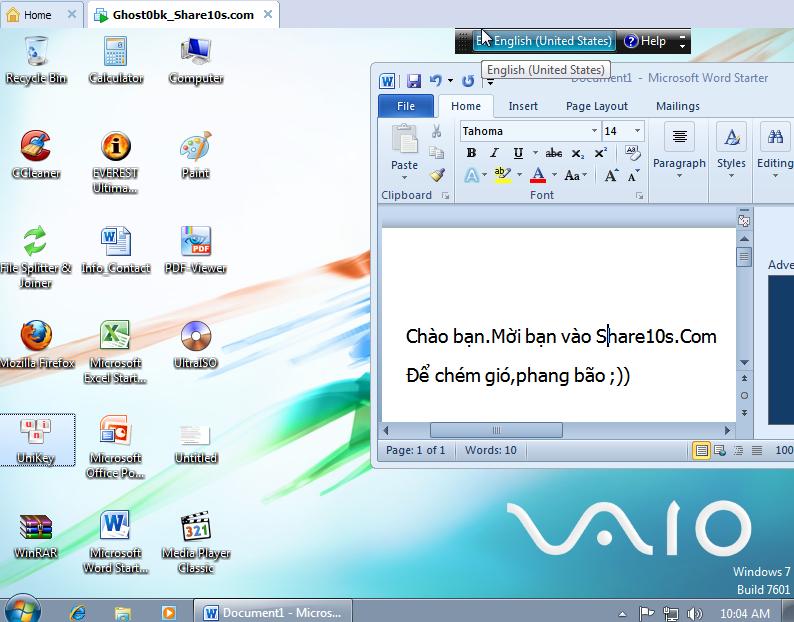Select the Mozilla Firefox desktop icon
794x622 pixels.
pos(36,344)
